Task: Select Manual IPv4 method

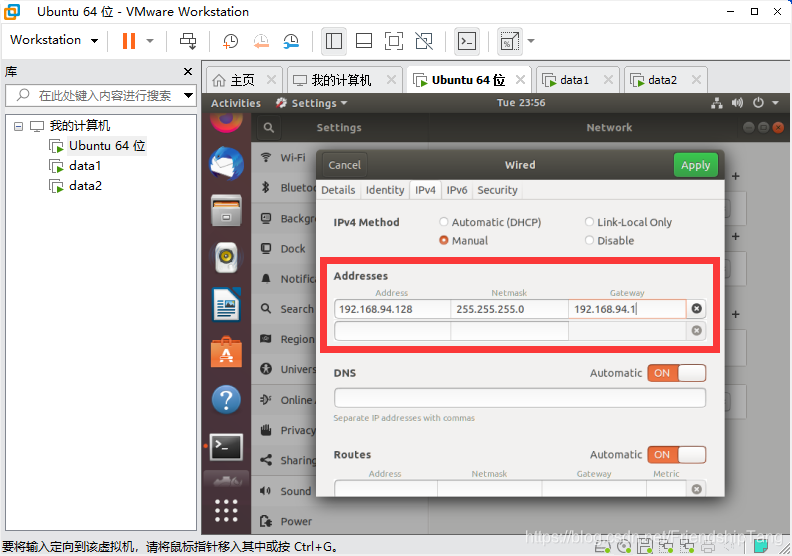Action: (464, 240)
